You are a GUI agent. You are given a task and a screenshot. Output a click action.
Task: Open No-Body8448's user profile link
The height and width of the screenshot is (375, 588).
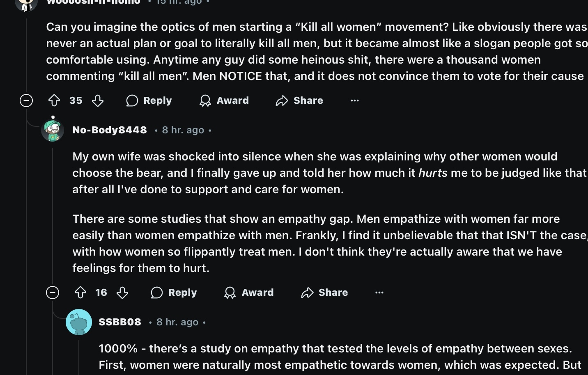[110, 130]
